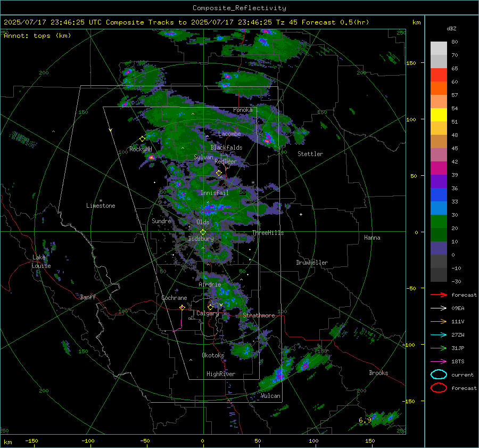Click the Lake Louise label
Viewport: 479px width, 448px height.
[41, 262]
